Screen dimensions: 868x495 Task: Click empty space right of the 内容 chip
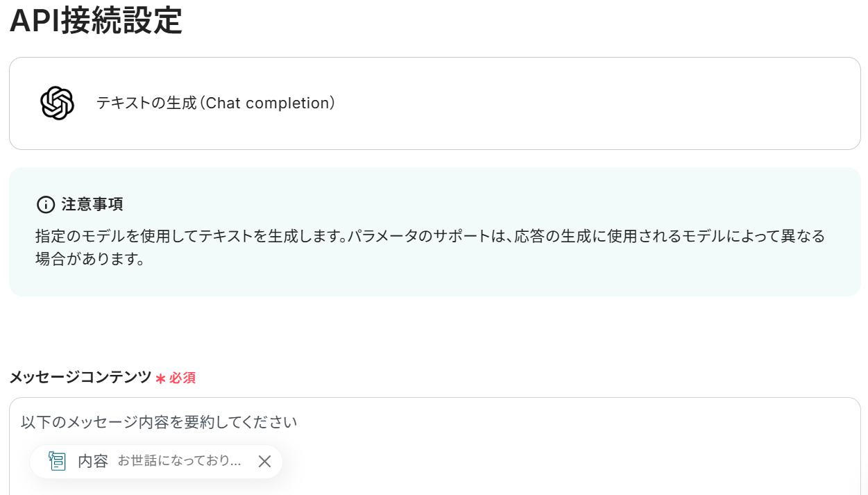click(555, 461)
